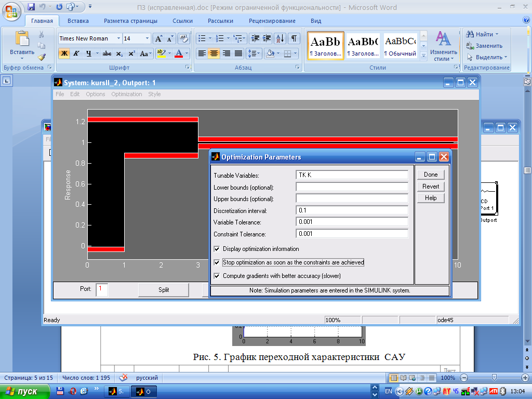Show paragraph marks (¶) icon
Image resolution: width=532 pixels, height=399 pixels.
[x=294, y=38]
